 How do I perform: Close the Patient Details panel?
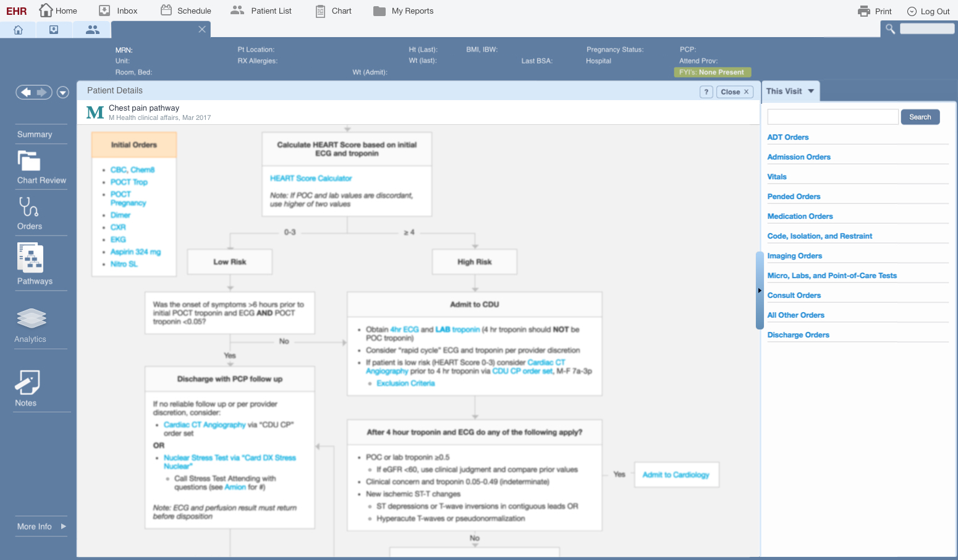[734, 91]
